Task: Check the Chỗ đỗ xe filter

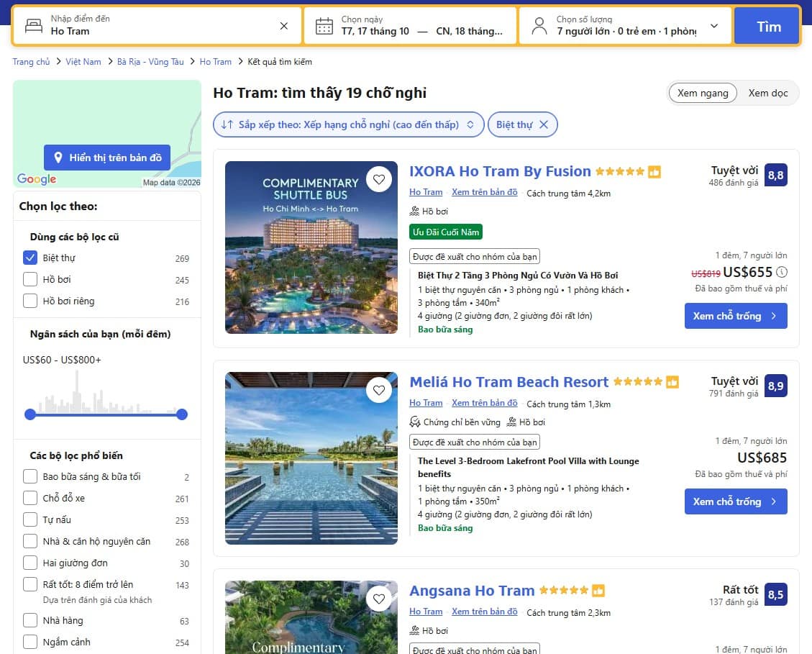Action: pyautogui.click(x=30, y=498)
